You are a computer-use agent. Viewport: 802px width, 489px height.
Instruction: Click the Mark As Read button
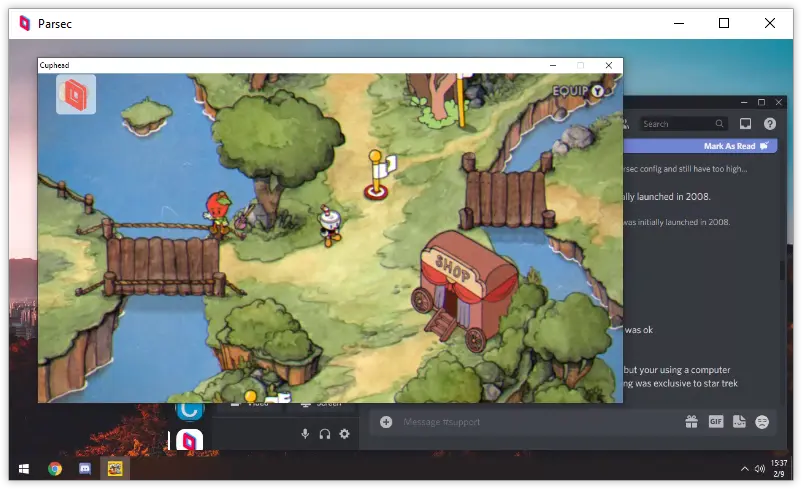[x=736, y=146]
